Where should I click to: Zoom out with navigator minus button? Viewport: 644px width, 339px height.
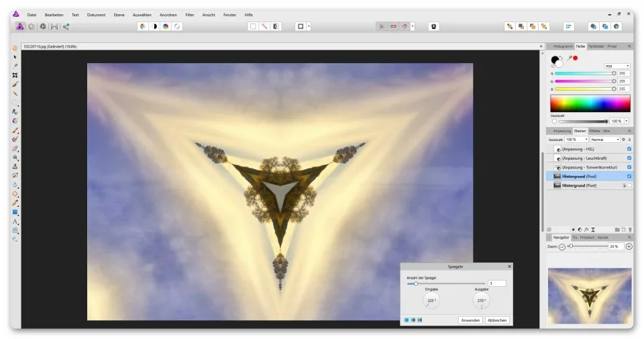pyautogui.click(x=562, y=246)
